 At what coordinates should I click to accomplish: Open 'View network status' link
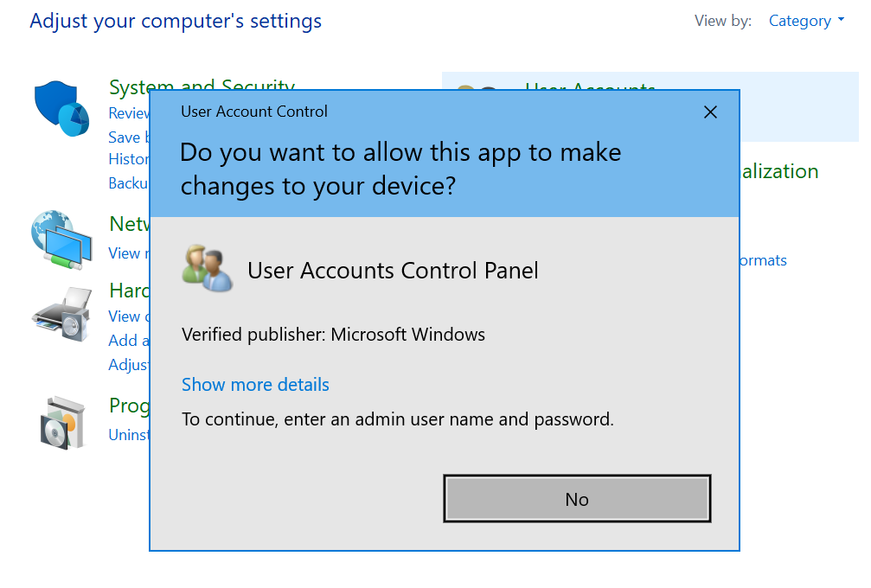point(130,253)
